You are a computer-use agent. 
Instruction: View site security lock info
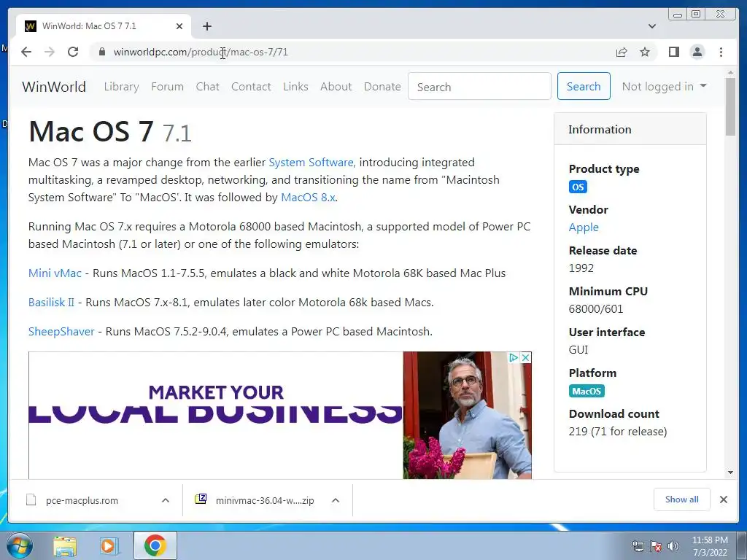tap(101, 52)
